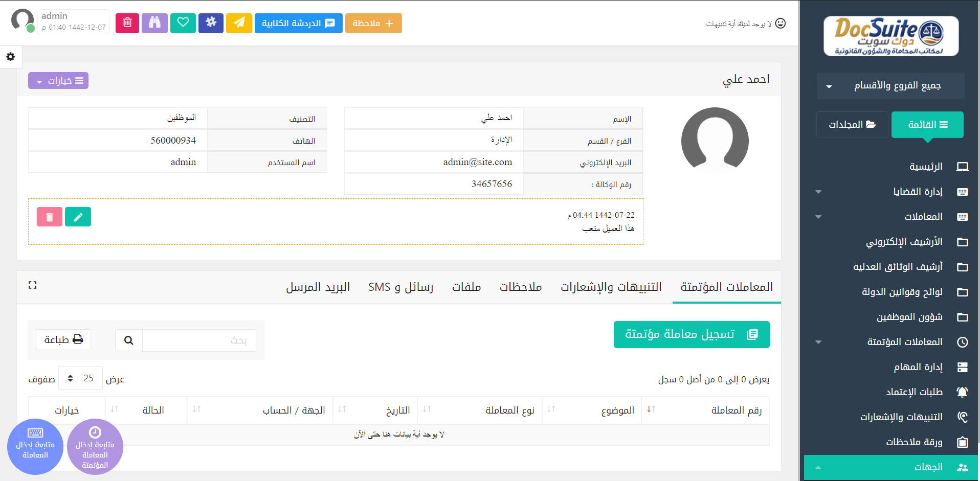The height and width of the screenshot is (481, 980).
Task: Switch to the البريد المرسل tab
Action: (318, 287)
